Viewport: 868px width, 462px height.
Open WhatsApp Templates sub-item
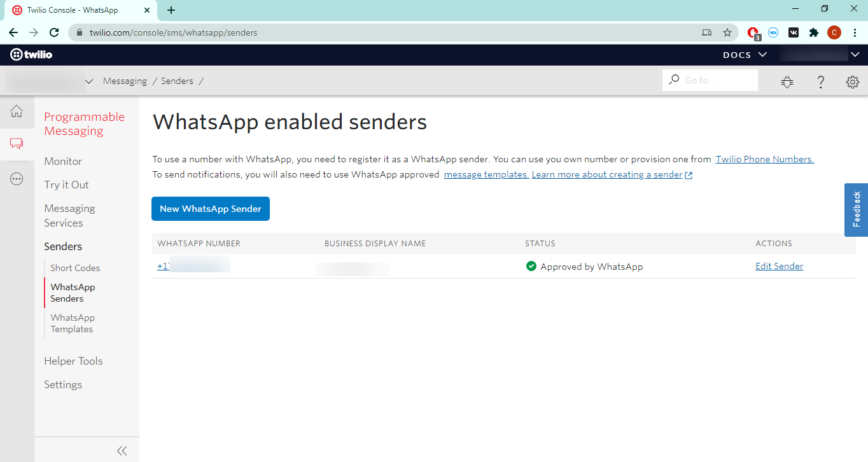point(73,323)
